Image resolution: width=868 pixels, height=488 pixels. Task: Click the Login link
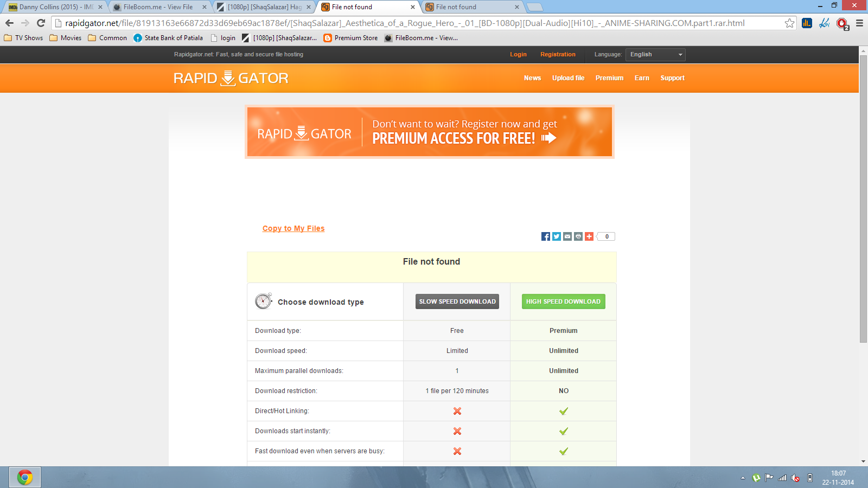pos(518,54)
